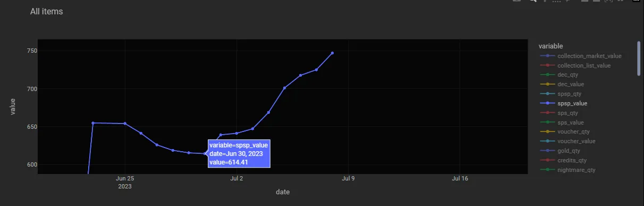Click the 'Jul 9' x-axis label

click(348, 179)
